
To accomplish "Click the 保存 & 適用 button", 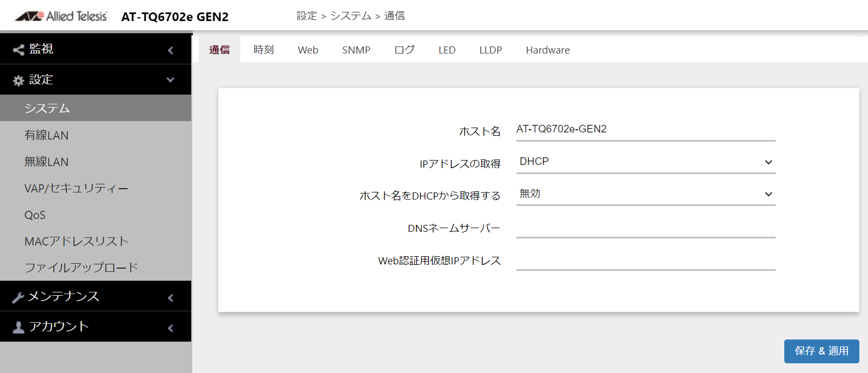I will click(x=822, y=351).
